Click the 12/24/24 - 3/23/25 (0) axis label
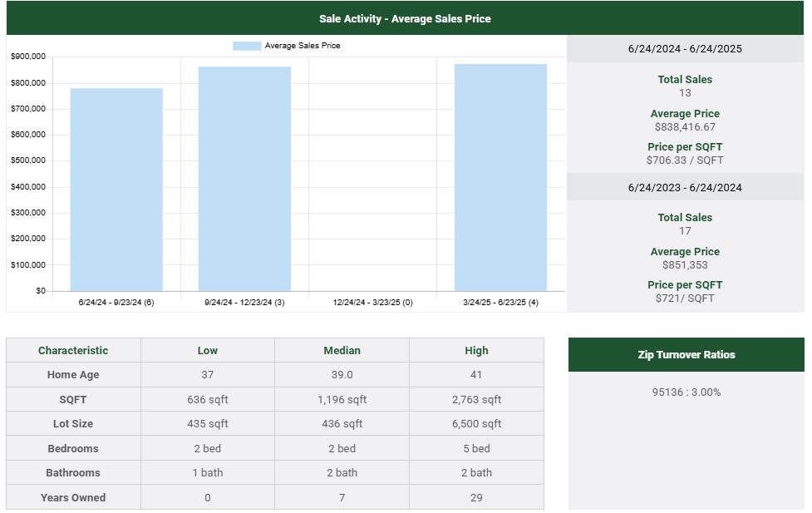The image size is (812, 513). [372, 303]
